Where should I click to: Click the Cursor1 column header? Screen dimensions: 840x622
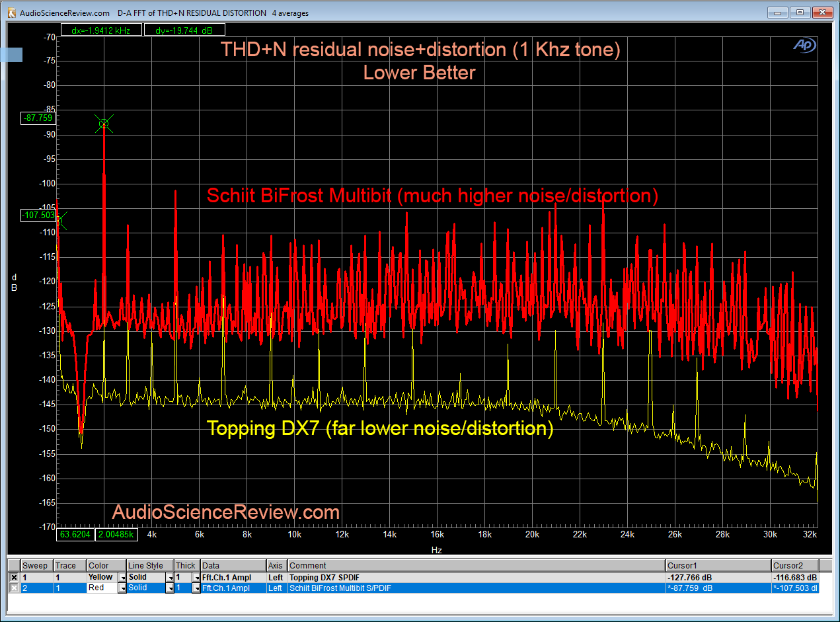tap(719, 566)
